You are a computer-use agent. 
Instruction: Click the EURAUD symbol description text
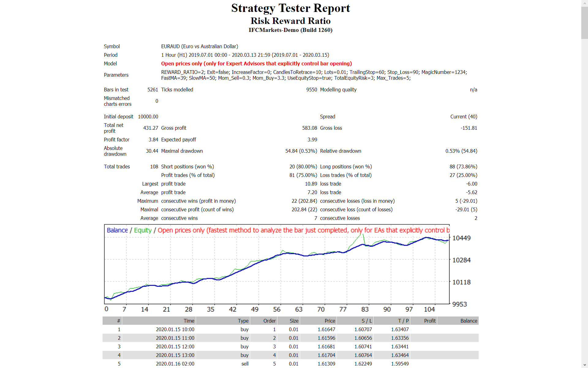pos(200,46)
